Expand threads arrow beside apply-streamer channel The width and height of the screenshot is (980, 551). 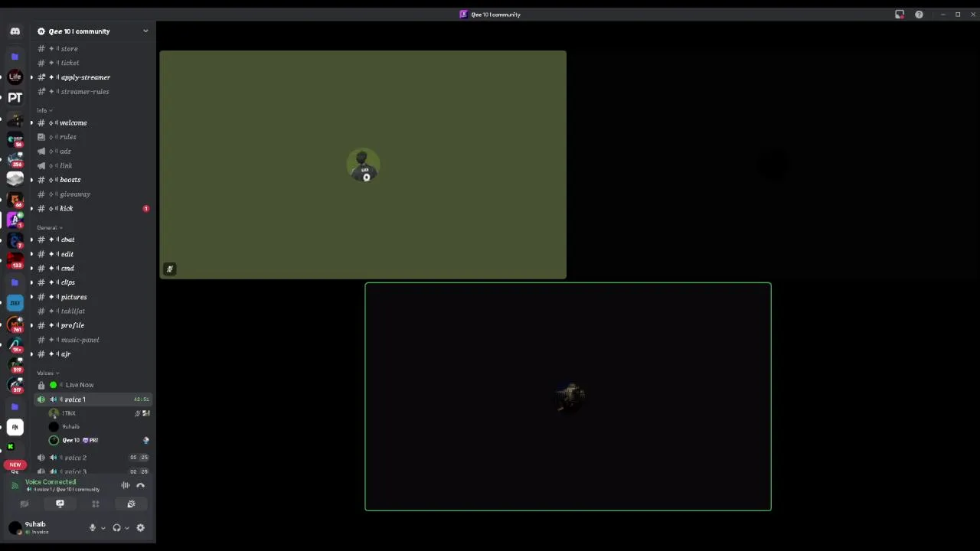click(x=31, y=77)
